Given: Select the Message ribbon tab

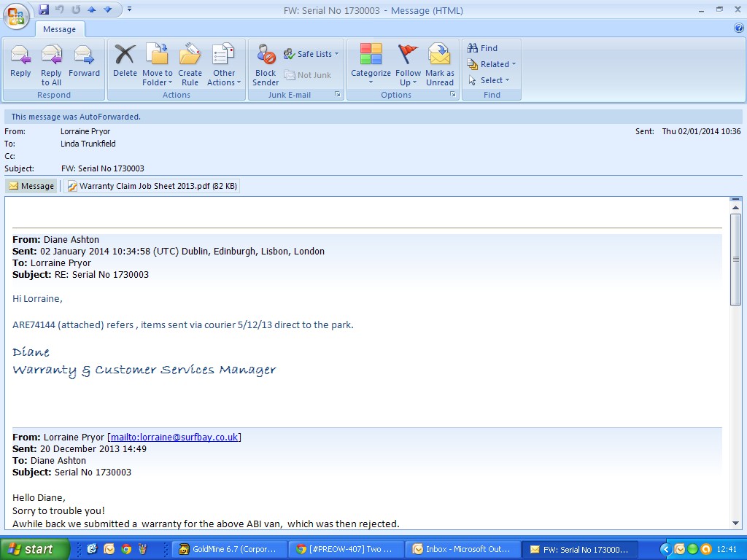Looking at the screenshot, I should [x=59, y=29].
